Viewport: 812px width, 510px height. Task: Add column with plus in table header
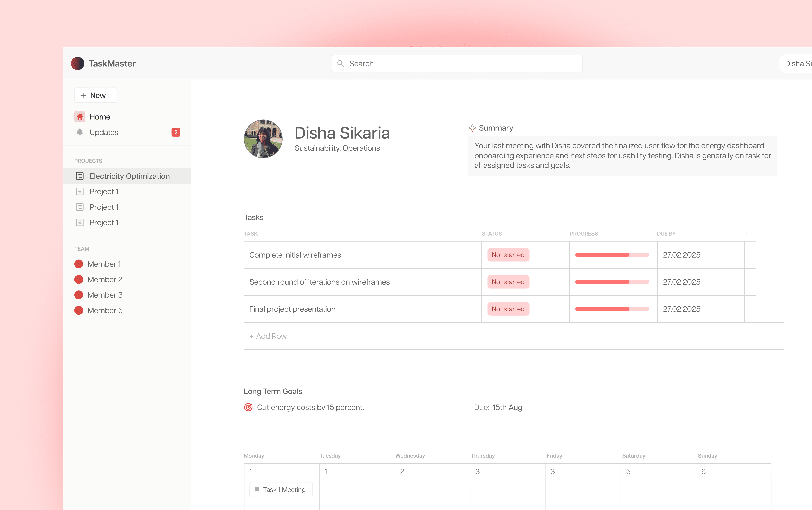click(x=746, y=234)
